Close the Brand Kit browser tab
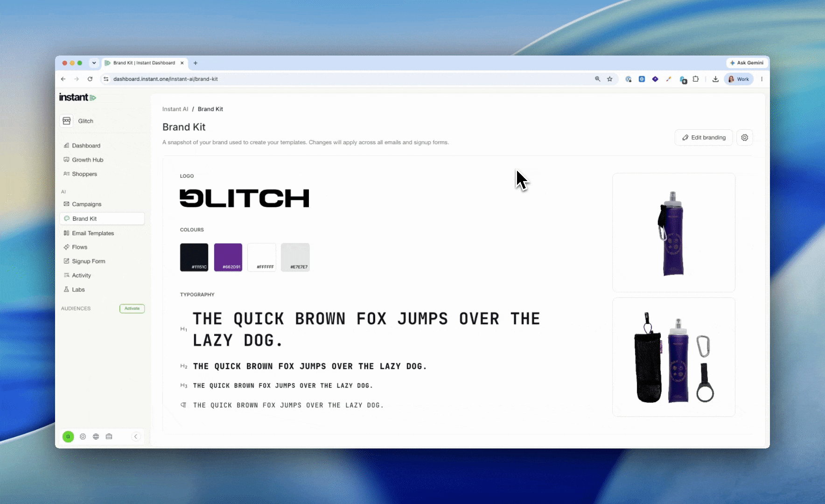This screenshot has height=504, width=825. pyautogui.click(x=182, y=63)
